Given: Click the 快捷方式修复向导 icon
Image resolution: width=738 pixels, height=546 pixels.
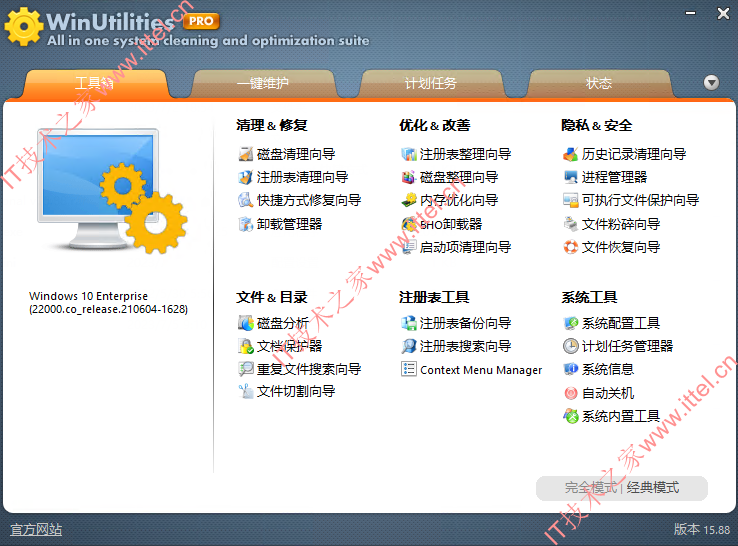Looking at the screenshot, I should pyautogui.click(x=245, y=200).
